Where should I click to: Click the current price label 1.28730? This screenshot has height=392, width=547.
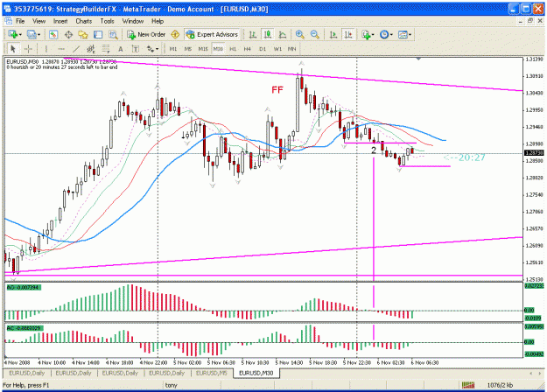tap(534, 153)
